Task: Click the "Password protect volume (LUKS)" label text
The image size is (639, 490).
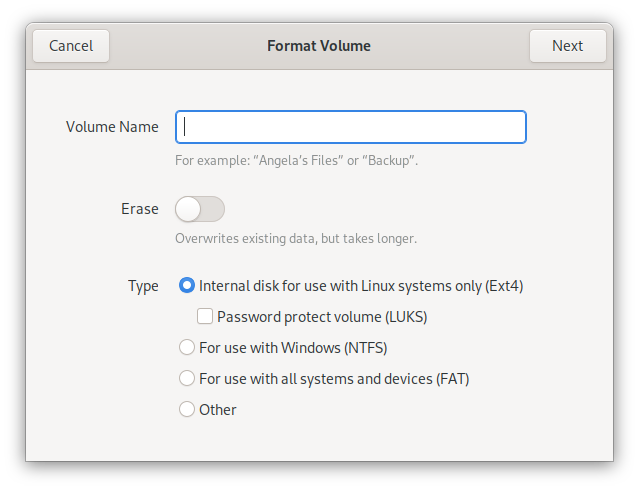Action: [329, 317]
